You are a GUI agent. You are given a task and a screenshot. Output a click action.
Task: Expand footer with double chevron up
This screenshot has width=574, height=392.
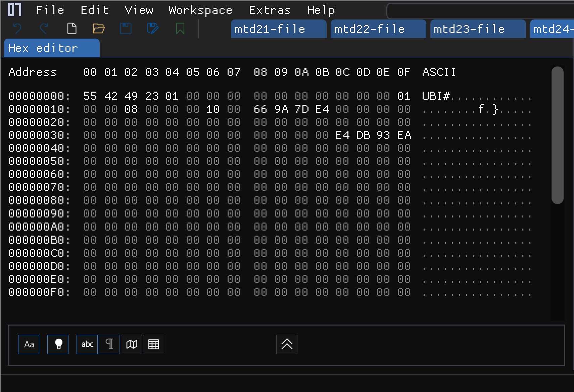[x=287, y=344]
